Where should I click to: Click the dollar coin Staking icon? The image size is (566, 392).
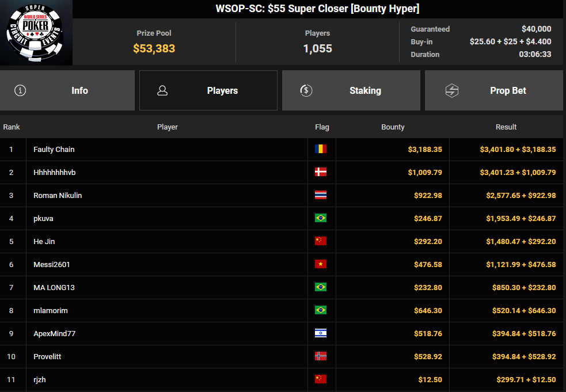coord(306,90)
